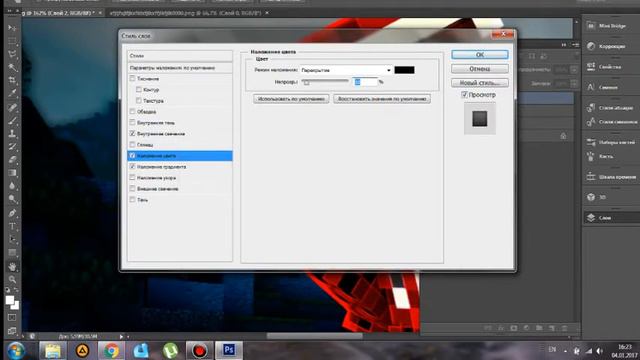
Task: Click the Новый стиль... button
Action: click(x=480, y=83)
